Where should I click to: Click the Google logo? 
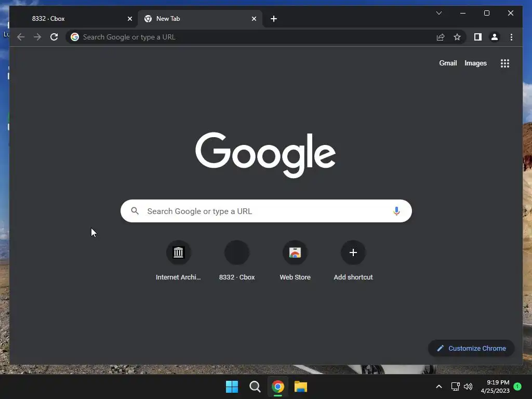click(x=265, y=155)
